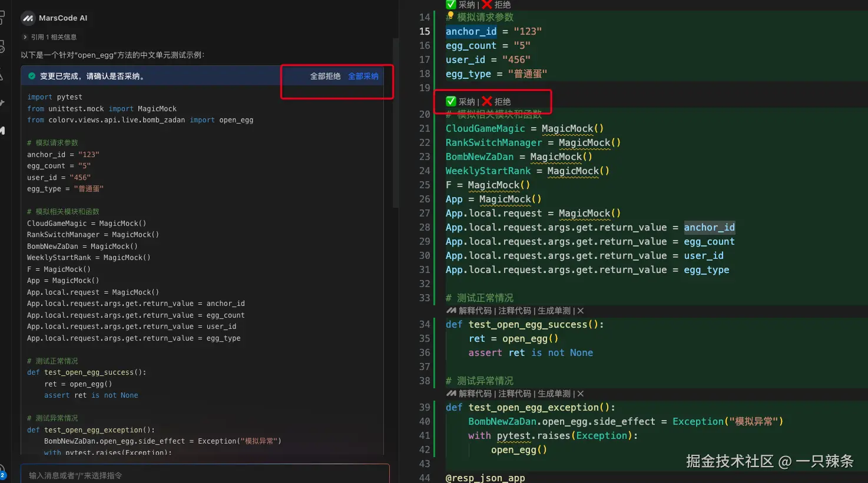Image resolution: width=868 pixels, height=483 pixels.
Task: Click '注释代码' above test_open_egg_success
Action: (514, 311)
